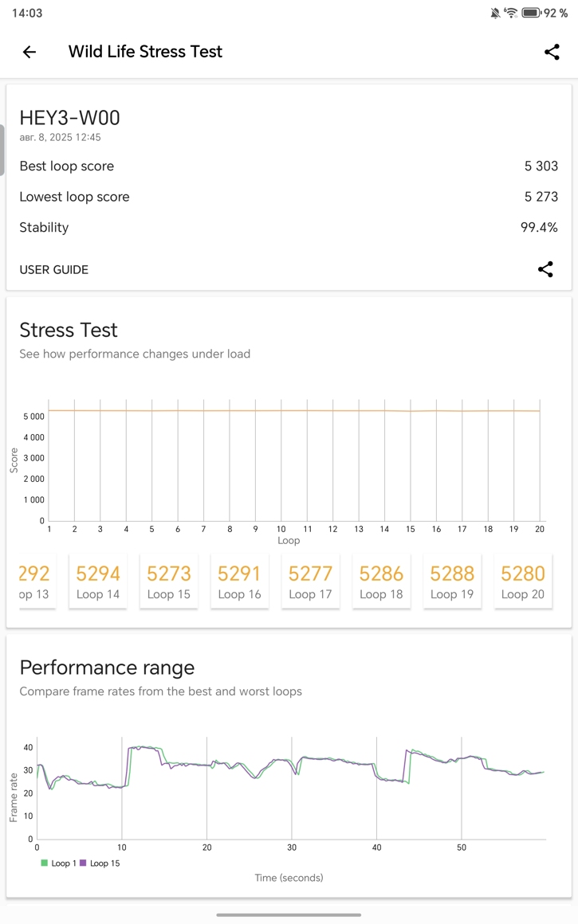Tap the green Loop 1 legend swatch

[x=45, y=863]
